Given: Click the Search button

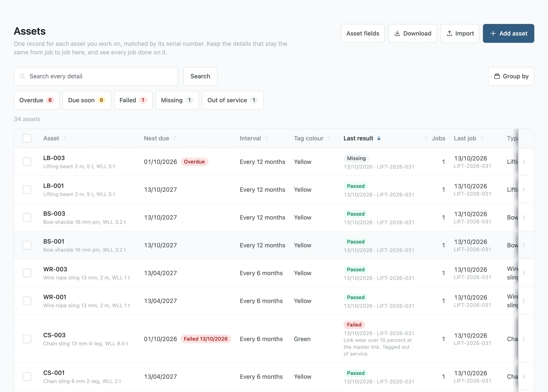Looking at the screenshot, I should (200, 76).
